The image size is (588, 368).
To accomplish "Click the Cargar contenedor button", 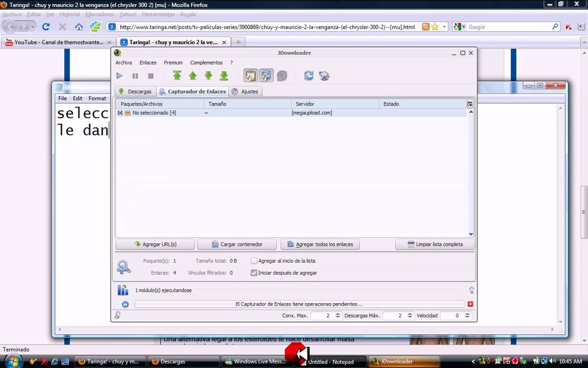I will (x=237, y=244).
